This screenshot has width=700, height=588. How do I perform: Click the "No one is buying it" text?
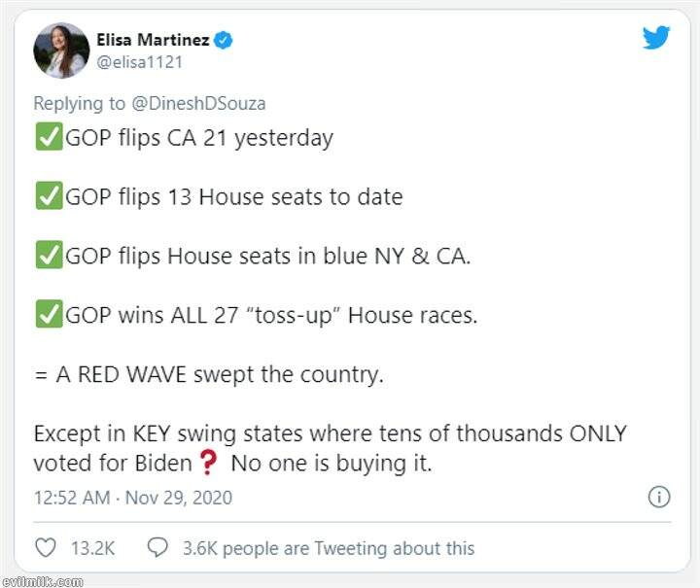(x=332, y=464)
